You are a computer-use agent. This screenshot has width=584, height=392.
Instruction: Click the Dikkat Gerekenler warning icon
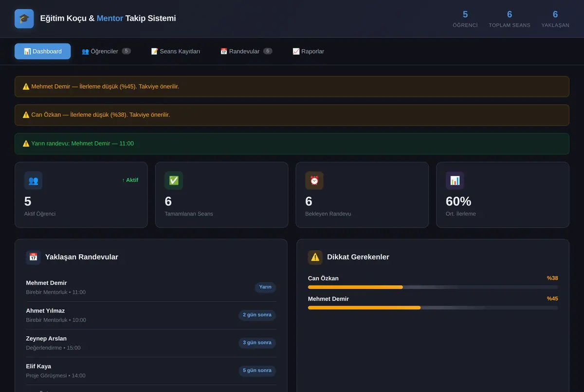pos(315,257)
